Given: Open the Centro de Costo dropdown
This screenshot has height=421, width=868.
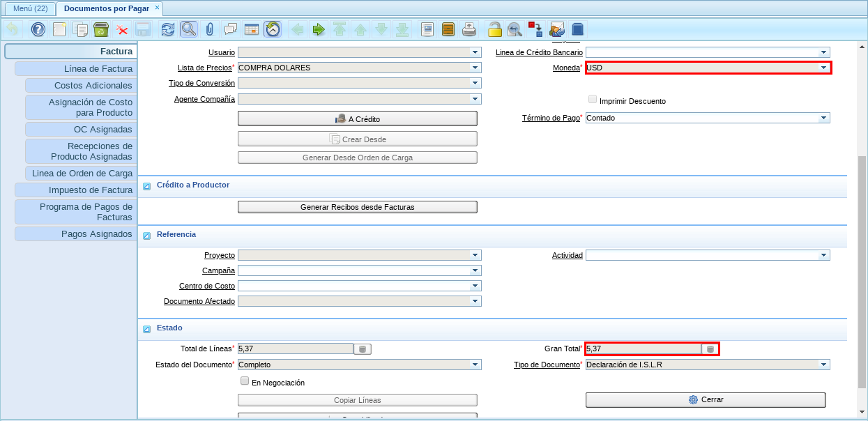Looking at the screenshot, I should click(x=475, y=286).
